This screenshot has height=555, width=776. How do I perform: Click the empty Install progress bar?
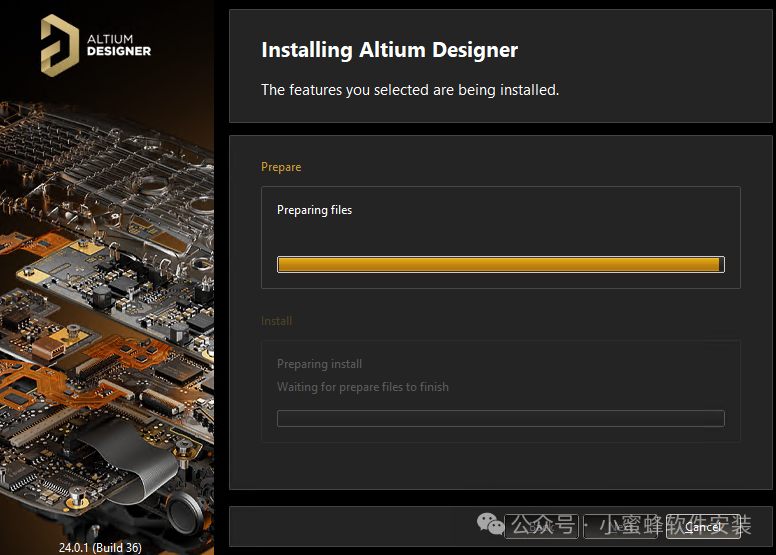[500, 418]
